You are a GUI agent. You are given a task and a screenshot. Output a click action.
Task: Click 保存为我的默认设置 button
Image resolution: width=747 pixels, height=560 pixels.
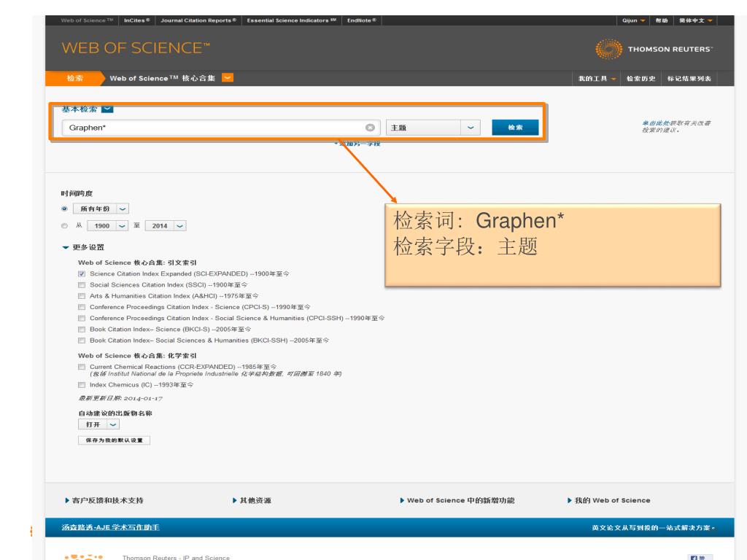pyautogui.click(x=114, y=440)
